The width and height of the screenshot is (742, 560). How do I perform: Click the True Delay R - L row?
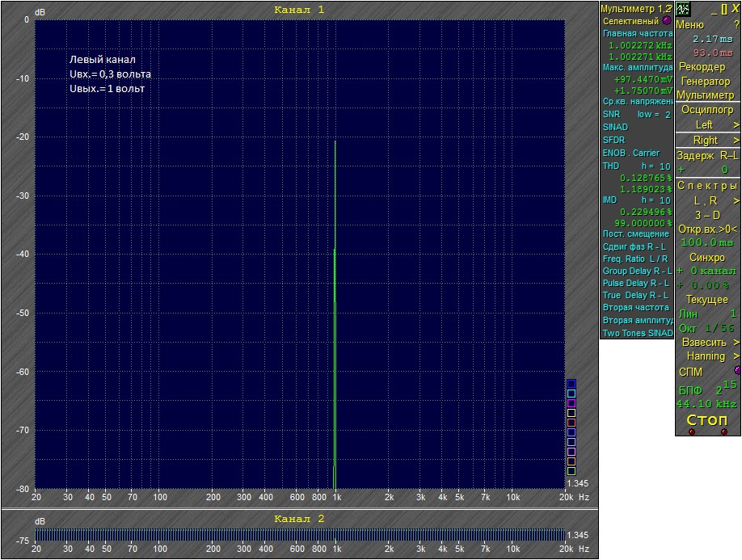coord(637,295)
